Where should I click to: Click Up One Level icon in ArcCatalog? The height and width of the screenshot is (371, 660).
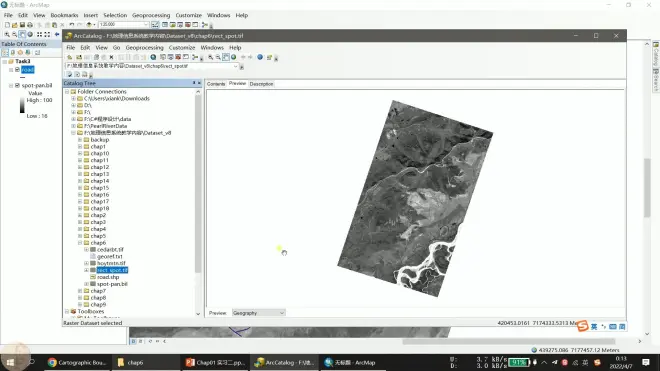click(69, 57)
